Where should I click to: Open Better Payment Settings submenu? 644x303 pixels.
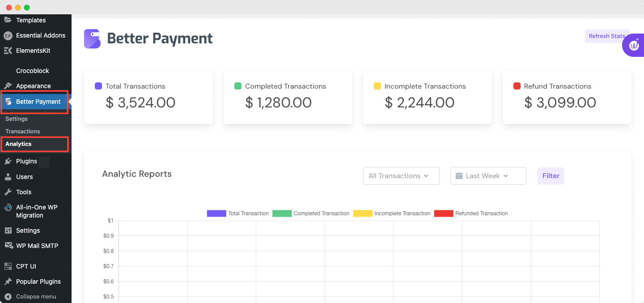tap(17, 119)
